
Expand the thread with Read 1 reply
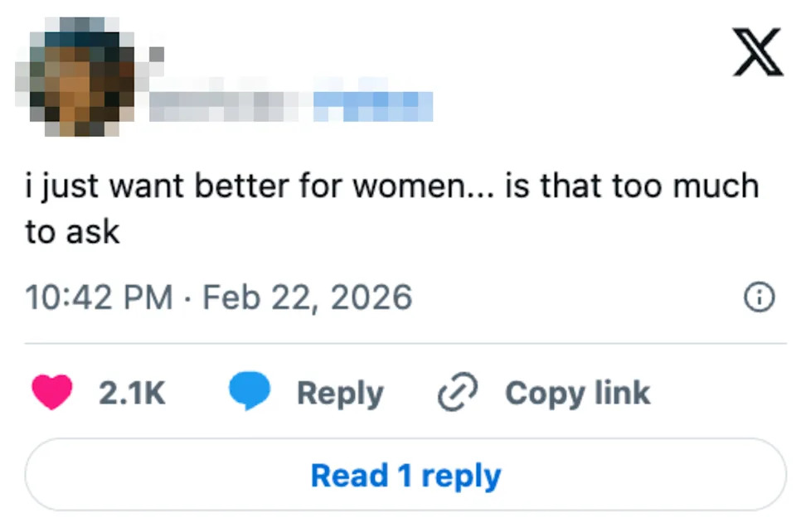[405, 475]
